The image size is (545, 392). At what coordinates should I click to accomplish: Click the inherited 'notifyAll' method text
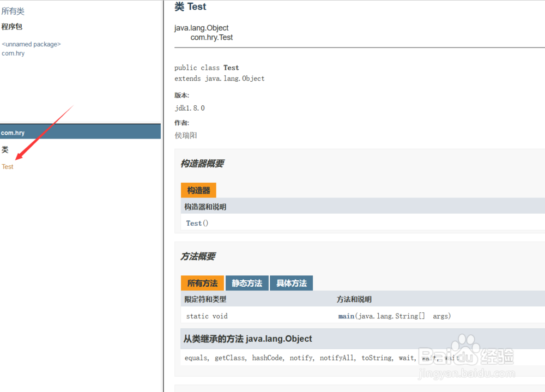(x=337, y=358)
